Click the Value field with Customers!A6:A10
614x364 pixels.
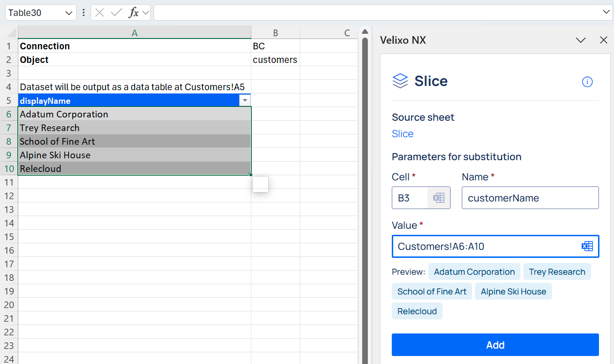484,246
